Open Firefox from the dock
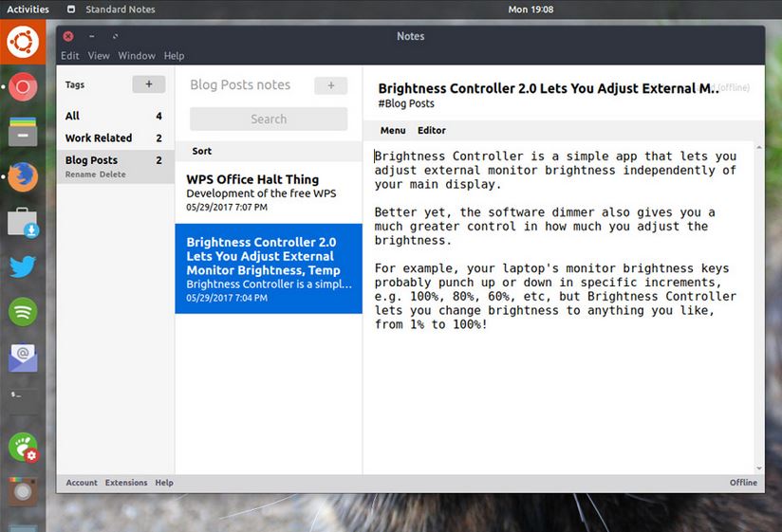 pyautogui.click(x=23, y=177)
